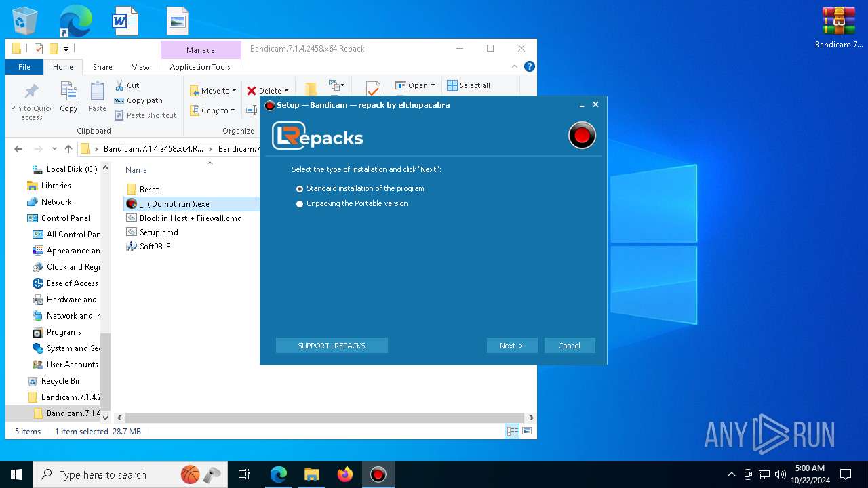
Task: Switch to details view icon
Action: (x=512, y=431)
